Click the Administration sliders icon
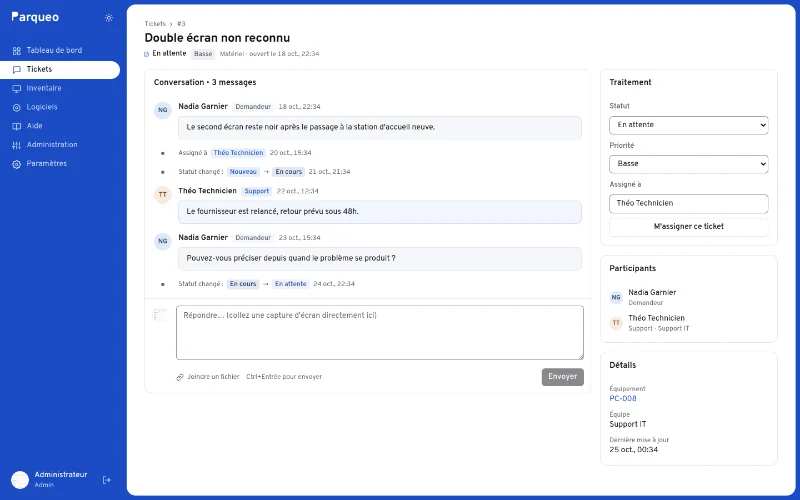The height and width of the screenshot is (500, 800). (x=17, y=145)
